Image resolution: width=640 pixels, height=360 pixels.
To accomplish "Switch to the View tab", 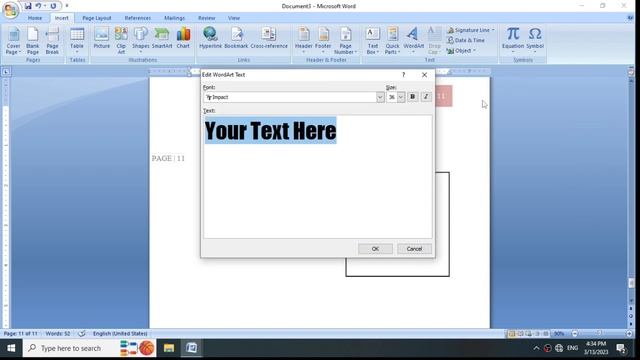I will pos(234,18).
